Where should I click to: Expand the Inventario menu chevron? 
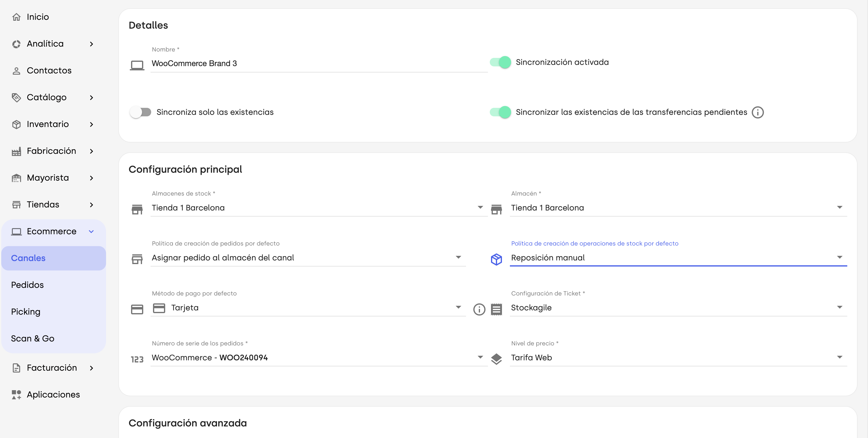click(91, 124)
